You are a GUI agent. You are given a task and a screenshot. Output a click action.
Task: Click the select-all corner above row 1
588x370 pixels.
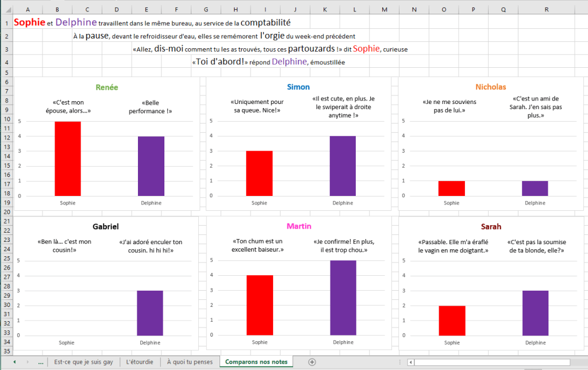click(6, 10)
